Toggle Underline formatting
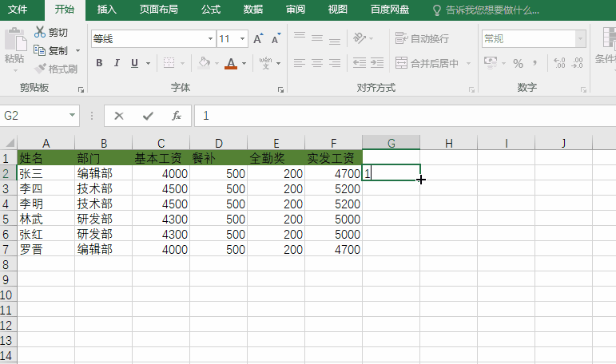 [x=135, y=63]
